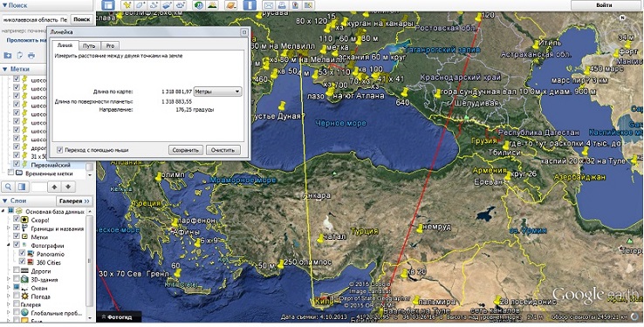The image size is (644, 327).
Task: Open the planet switcher icon
Action: [x=231, y=5]
